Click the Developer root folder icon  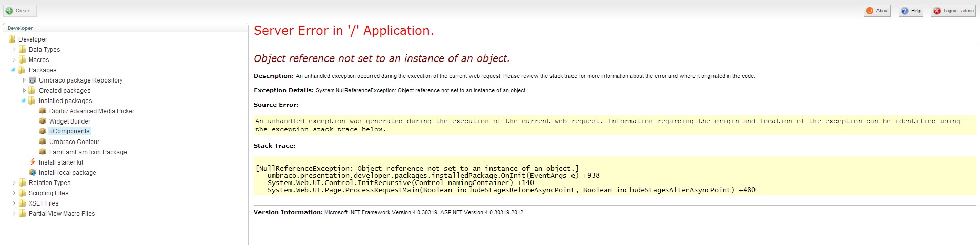pos(12,39)
